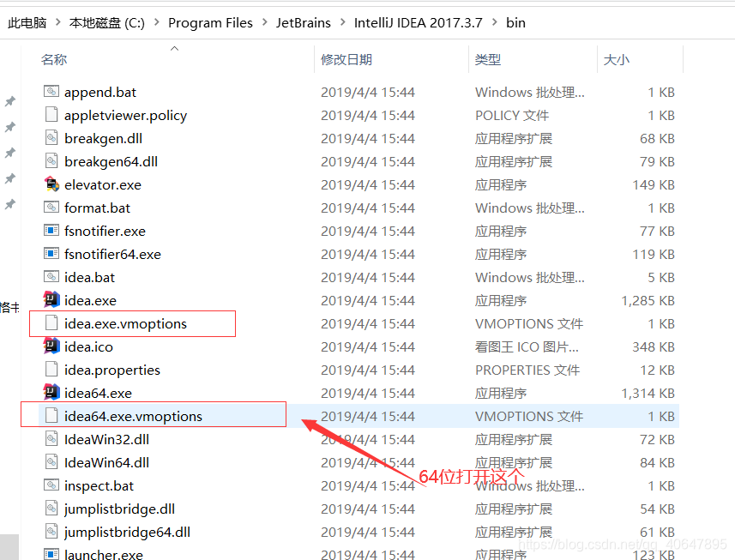Viewport: 735px width, 560px height.
Task: Click the breakgen64.dll file icon
Action: [x=51, y=161]
